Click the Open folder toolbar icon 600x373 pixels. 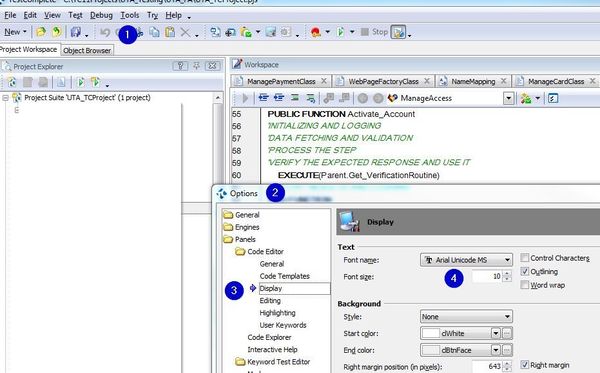click(41, 32)
